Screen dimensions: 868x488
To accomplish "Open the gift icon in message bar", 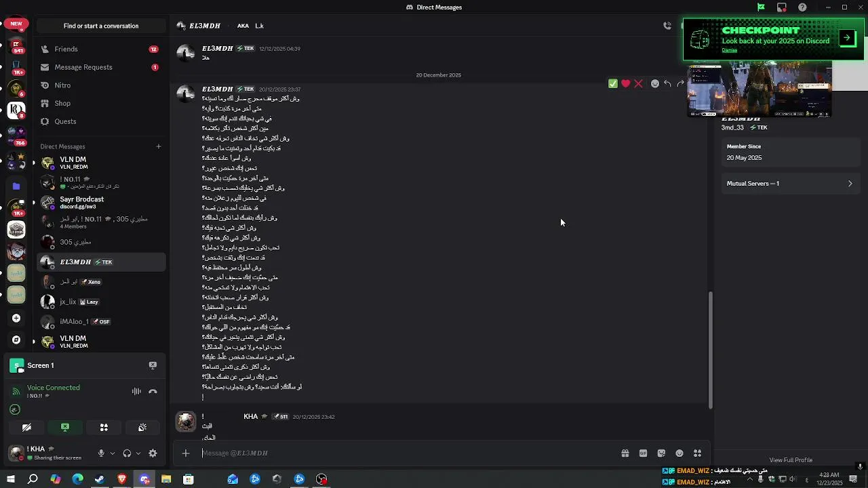I will click(x=625, y=453).
